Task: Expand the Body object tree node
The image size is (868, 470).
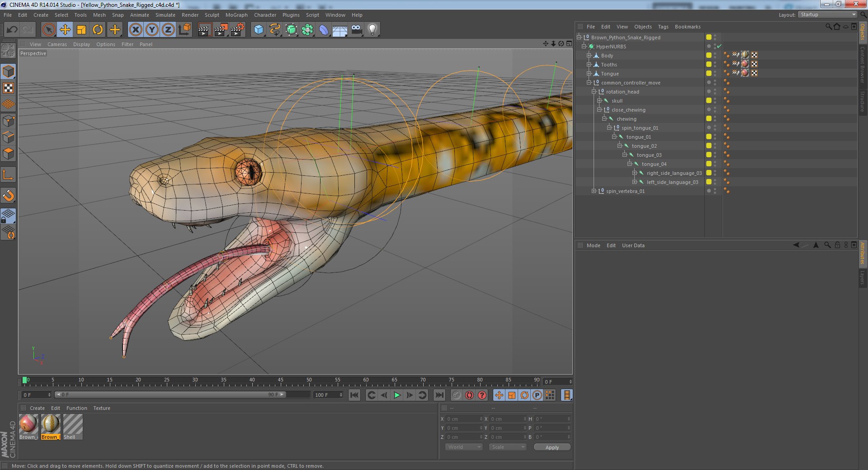Action: 589,56
